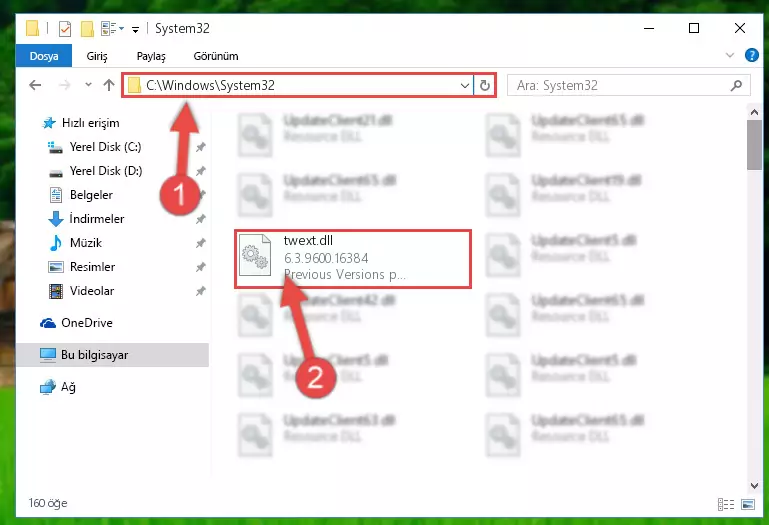The height and width of the screenshot is (525, 769).
Task: Click the Properties quick access icon
Action: 65,28
